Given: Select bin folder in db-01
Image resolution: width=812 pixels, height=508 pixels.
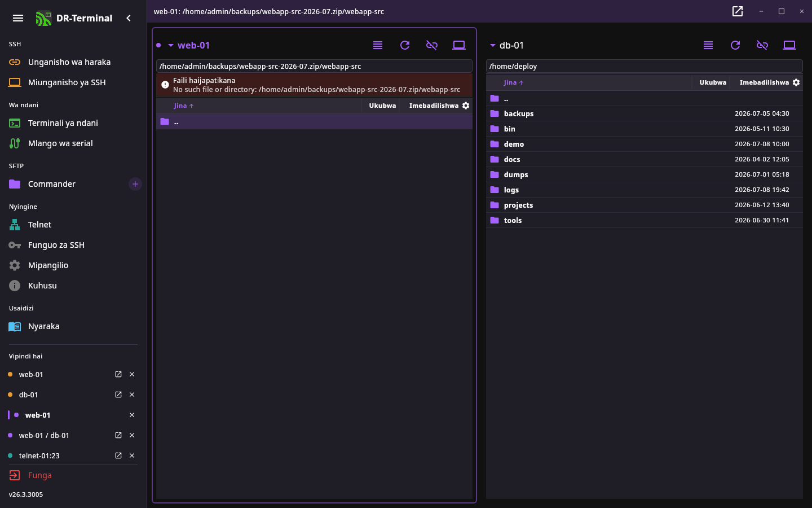Looking at the screenshot, I should pyautogui.click(x=645, y=129).
